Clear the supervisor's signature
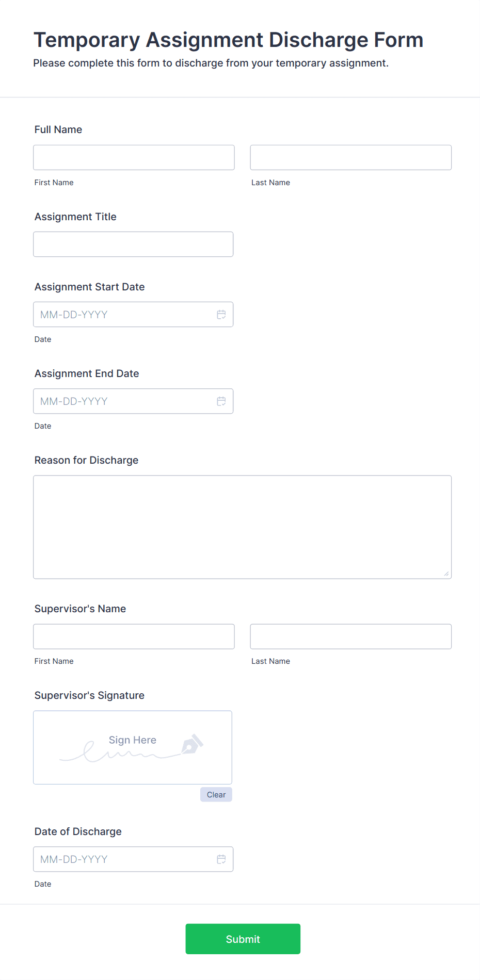This screenshot has width=480, height=980. click(x=216, y=795)
